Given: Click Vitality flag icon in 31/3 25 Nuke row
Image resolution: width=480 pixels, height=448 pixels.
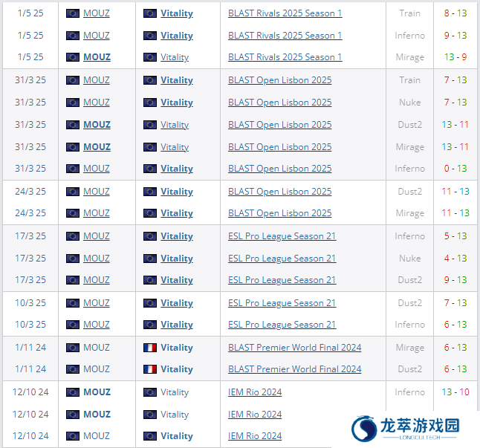Looking at the screenshot, I should tap(150, 103).
